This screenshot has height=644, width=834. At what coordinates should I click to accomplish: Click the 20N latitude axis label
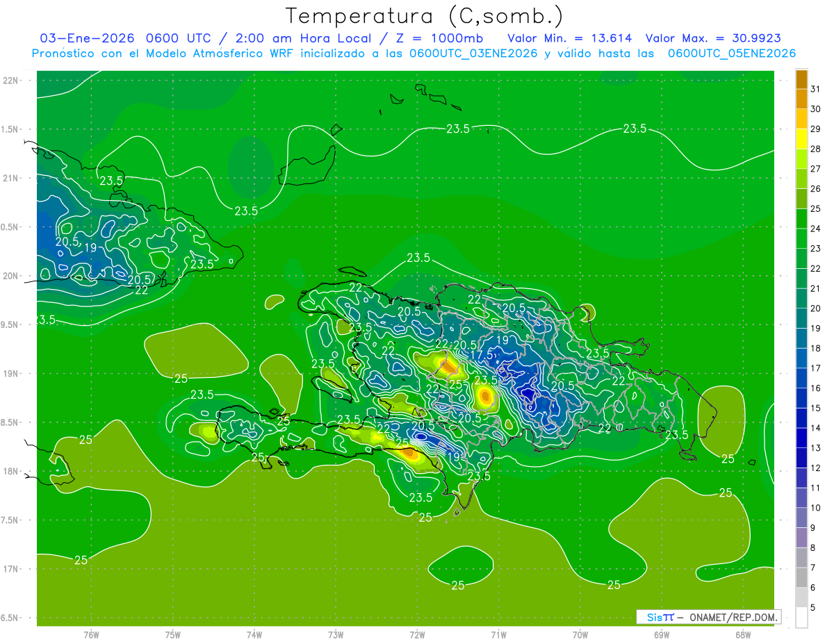click(x=12, y=276)
